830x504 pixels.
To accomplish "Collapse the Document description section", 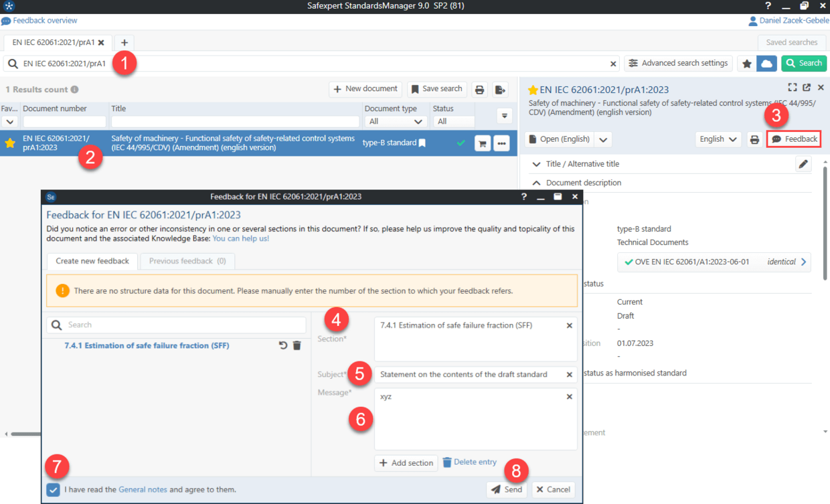I will 535,182.
